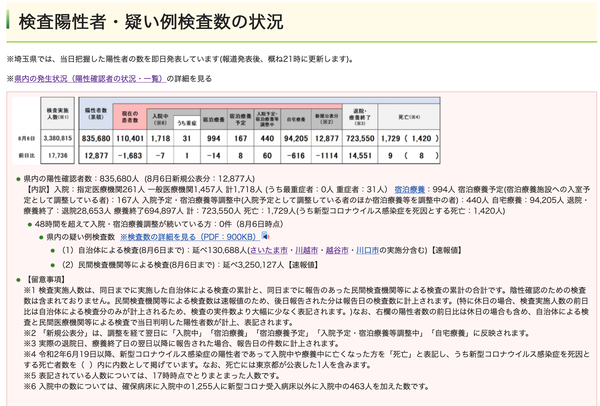The image size is (600, 406).
Task: Click the 167 cell in the table
Action: (x=240, y=139)
